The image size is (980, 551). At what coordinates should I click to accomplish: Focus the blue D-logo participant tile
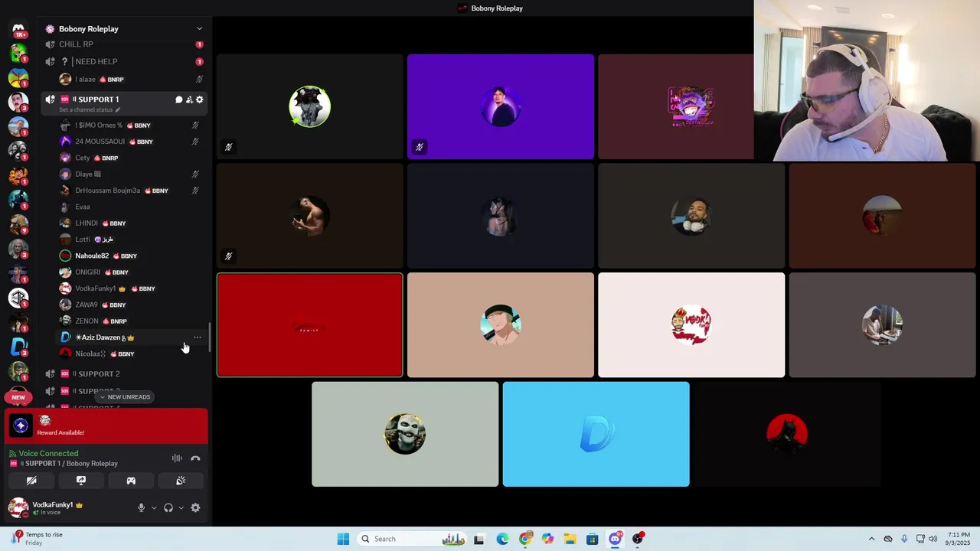click(596, 434)
